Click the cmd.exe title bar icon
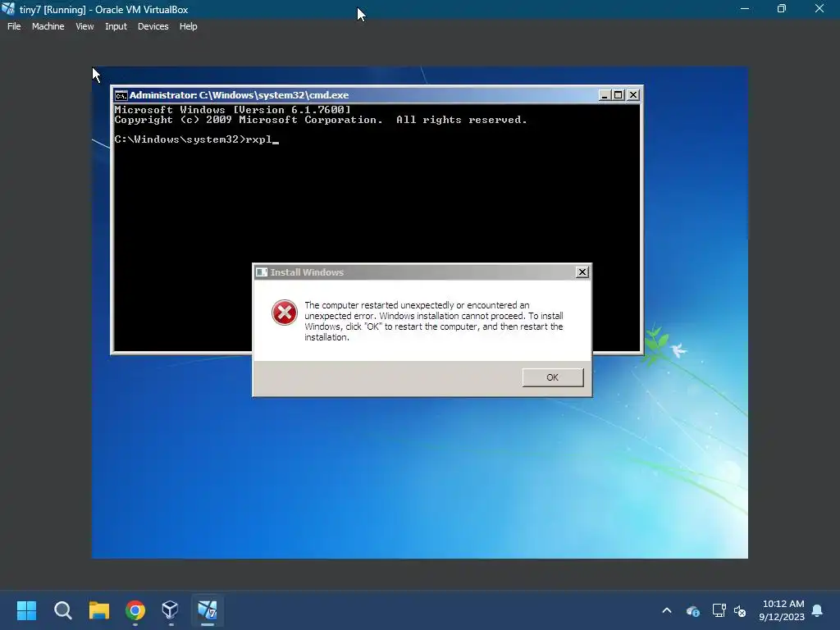Image resolution: width=840 pixels, height=630 pixels. [121, 95]
